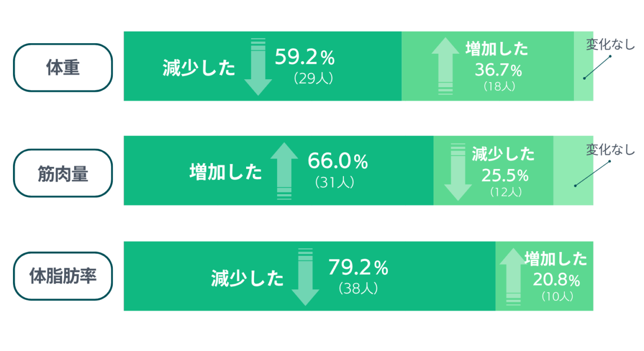The width and height of the screenshot is (644, 351).
Task: Click the 20.8% value in the 体脂肪率 bar
Action: point(556,280)
